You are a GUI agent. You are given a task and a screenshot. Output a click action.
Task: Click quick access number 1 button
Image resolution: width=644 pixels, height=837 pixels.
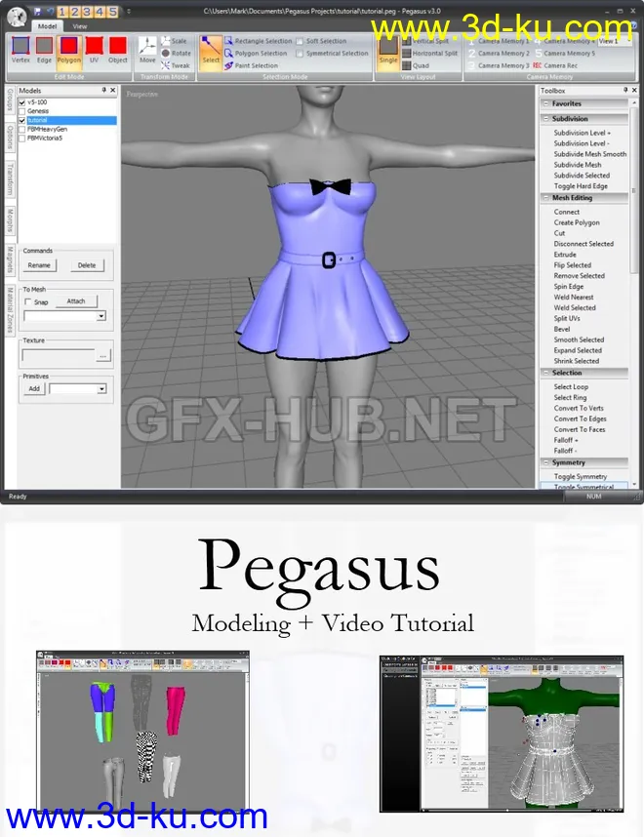[61, 11]
